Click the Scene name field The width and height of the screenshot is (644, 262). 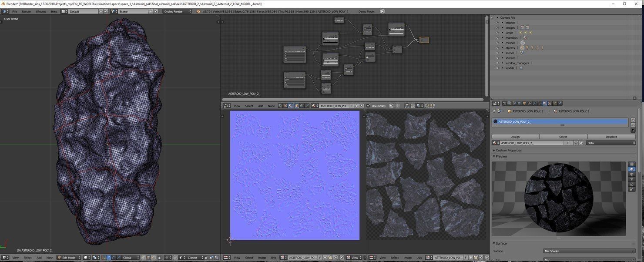133,11
